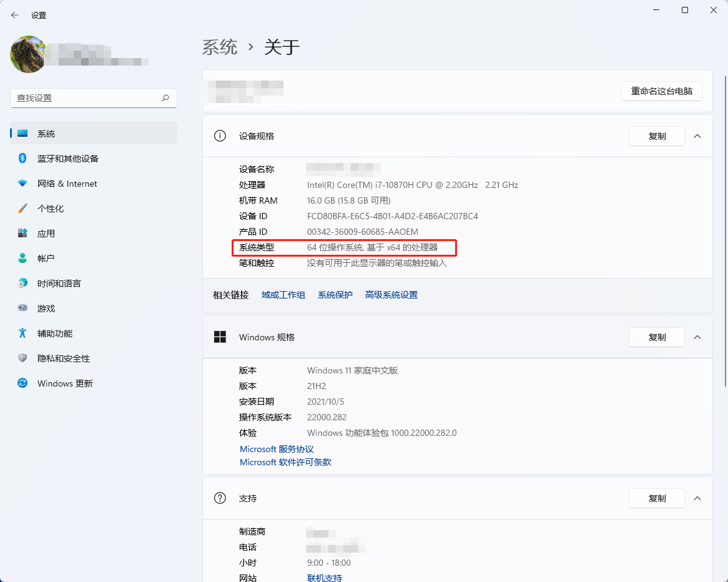728x582 pixels.
Task: Collapse the 支持 section
Action: point(697,498)
